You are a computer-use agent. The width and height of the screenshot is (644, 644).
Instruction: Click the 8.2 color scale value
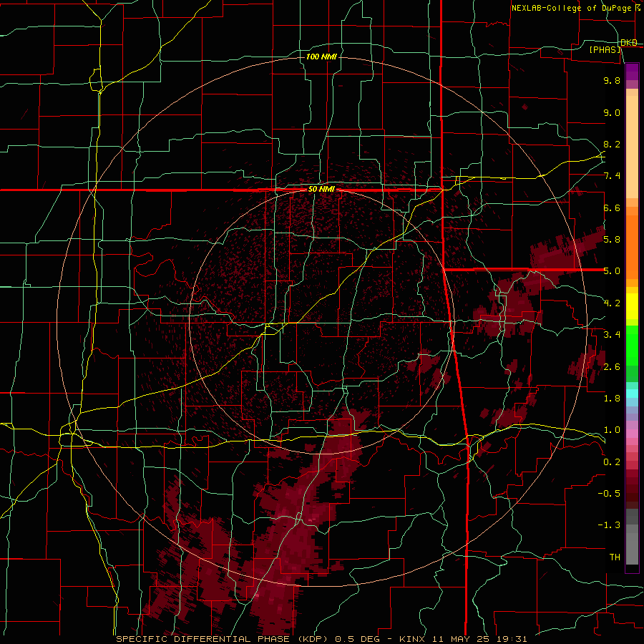(612, 144)
